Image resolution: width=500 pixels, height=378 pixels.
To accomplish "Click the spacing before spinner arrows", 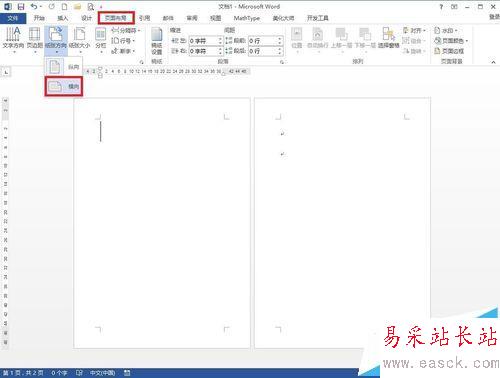I will (x=280, y=41).
